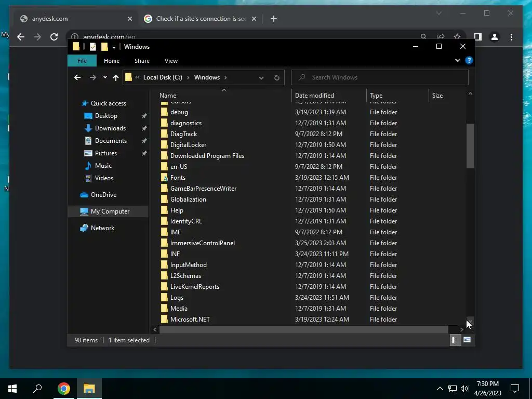Reload page in Chrome window

pos(54,37)
